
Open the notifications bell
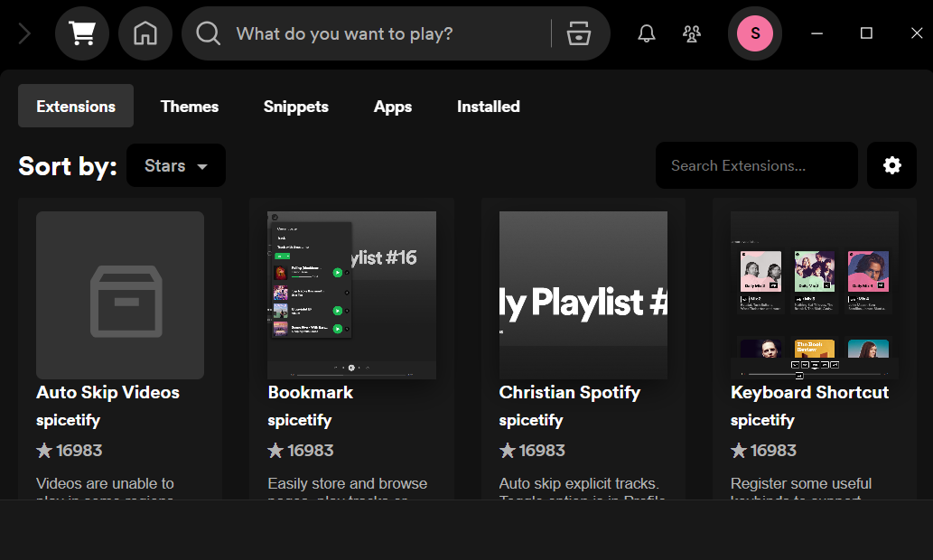pyautogui.click(x=647, y=33)
